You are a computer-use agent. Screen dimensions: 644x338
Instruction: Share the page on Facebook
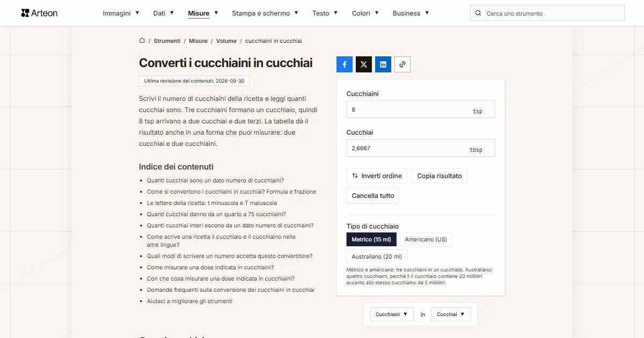point(345,64)
